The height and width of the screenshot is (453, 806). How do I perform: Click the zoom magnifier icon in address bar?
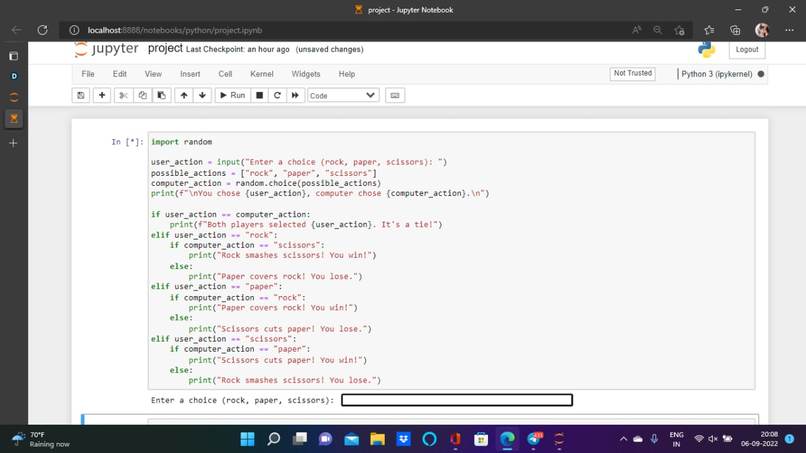pyautogui.click(x=657, y=30)
